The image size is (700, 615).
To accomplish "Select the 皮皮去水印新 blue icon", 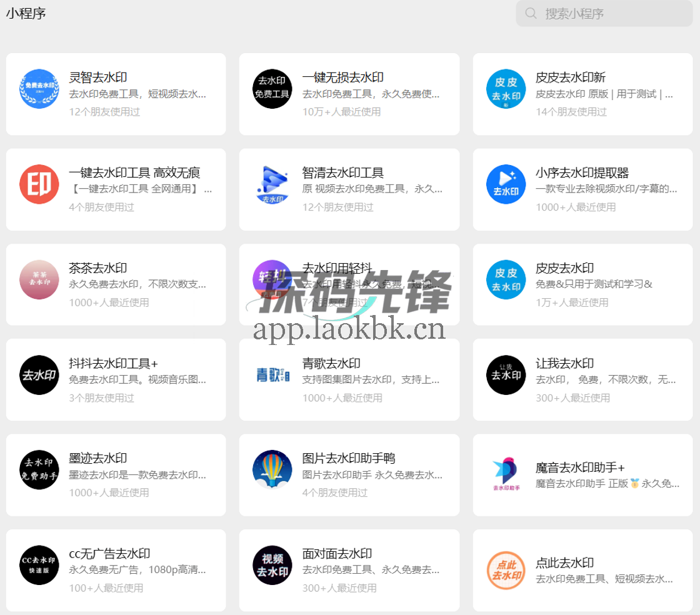I will point(506,89).
